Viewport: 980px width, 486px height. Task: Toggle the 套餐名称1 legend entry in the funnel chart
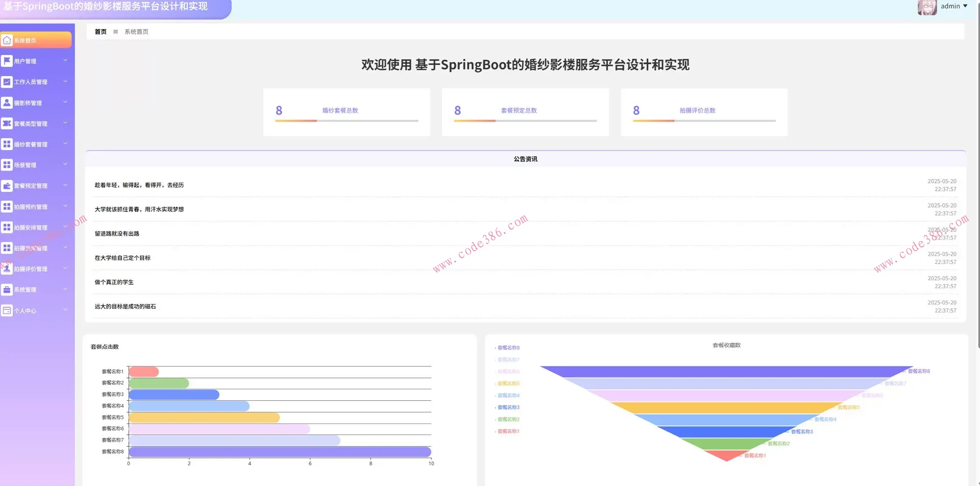coord(507,431)
